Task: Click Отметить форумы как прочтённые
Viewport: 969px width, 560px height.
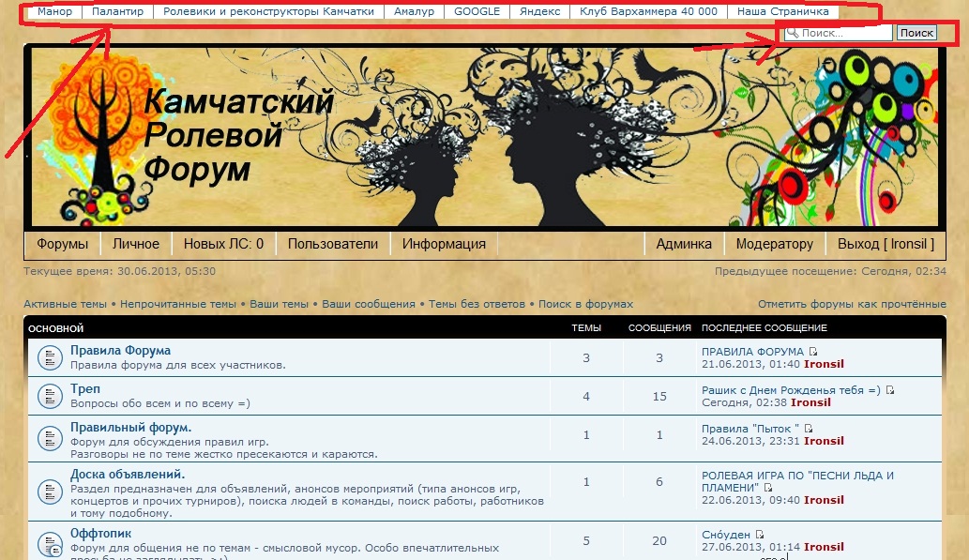Action: tap(851, 304)
